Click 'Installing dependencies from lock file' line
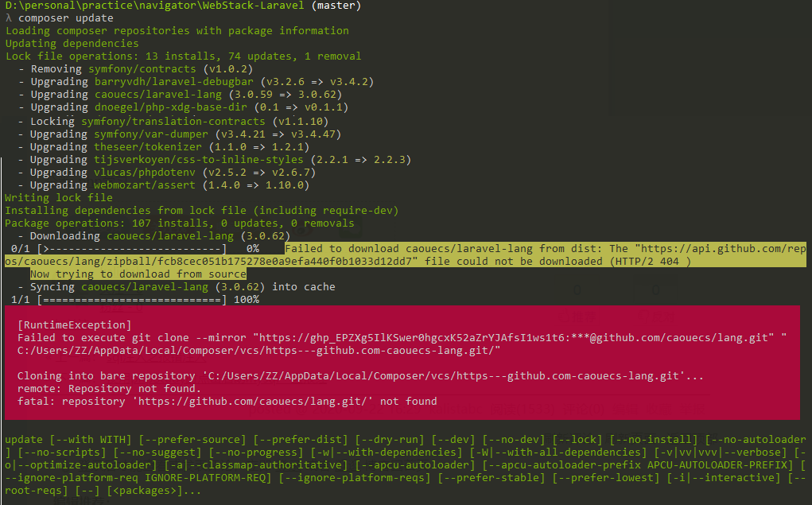Image resolution: width=812 pixels, height=505 pixels. click(202, 210)
